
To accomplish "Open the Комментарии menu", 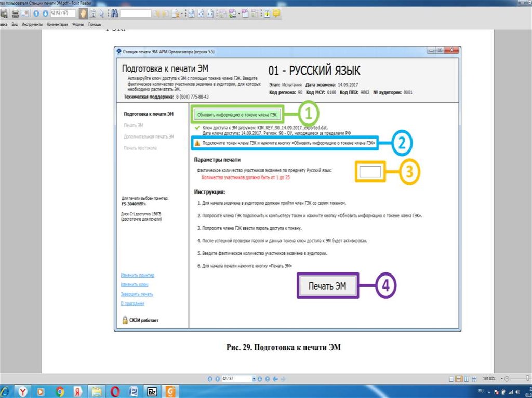I will 57,24.
